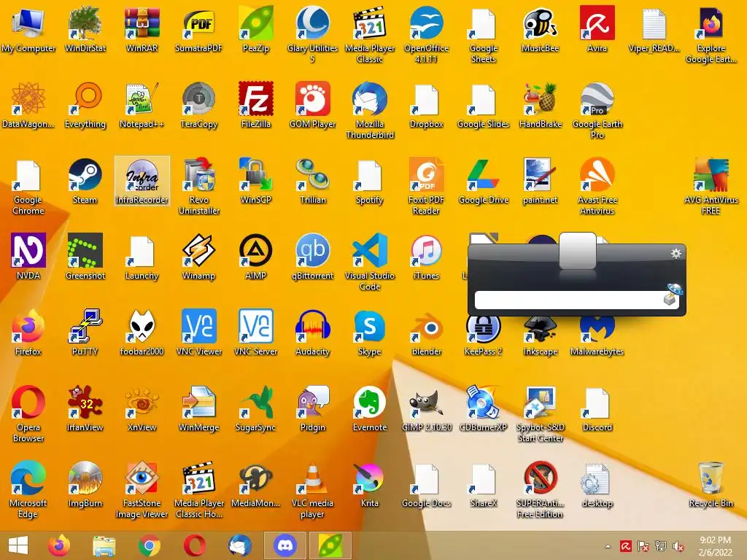
Task: Open Evernote desktop shortcut
Action: 370,409
